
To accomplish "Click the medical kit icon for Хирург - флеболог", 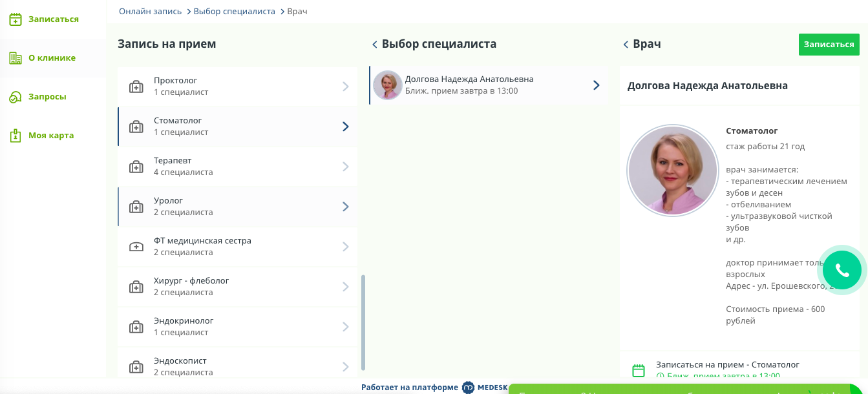I will click(136, 287).
